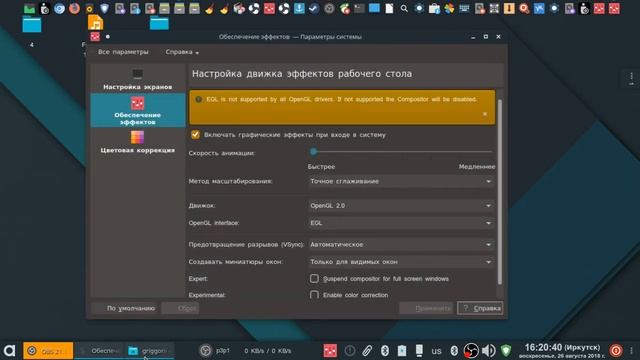The width and height of the screenshot is (640, 360).
Task: Click the 'Обеспеч…' task in taskbar
Action: click(x=99, y=351)
